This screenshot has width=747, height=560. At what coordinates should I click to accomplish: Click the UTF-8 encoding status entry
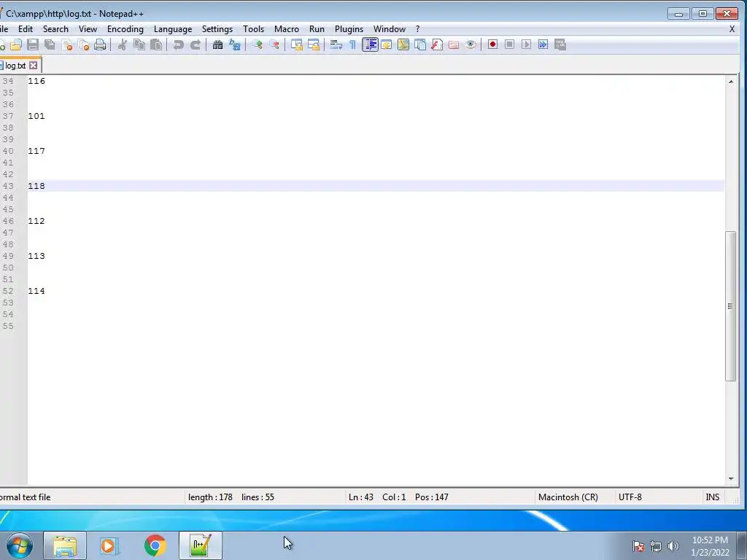click(630, 497)
